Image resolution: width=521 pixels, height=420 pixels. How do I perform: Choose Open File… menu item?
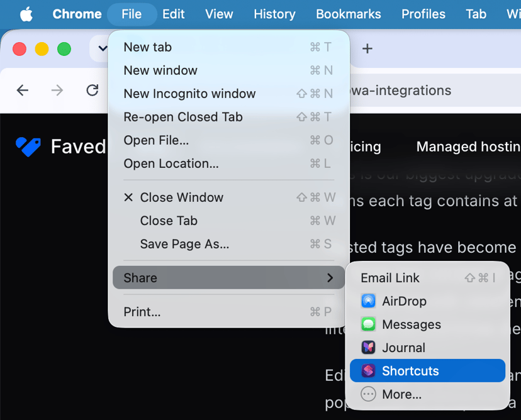pos(228,140)
